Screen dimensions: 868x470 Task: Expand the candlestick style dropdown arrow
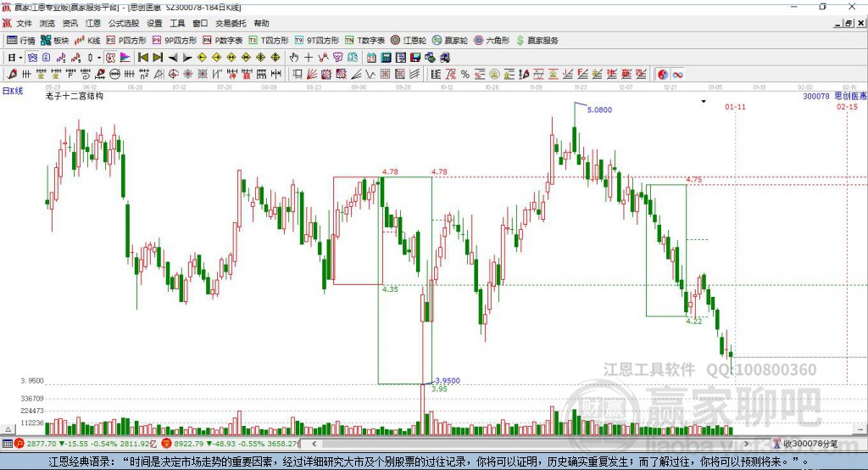tap(99, 58)
